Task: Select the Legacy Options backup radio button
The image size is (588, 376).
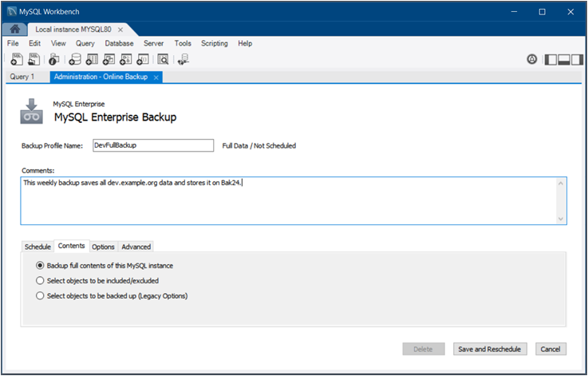Action: coord(40,295)
